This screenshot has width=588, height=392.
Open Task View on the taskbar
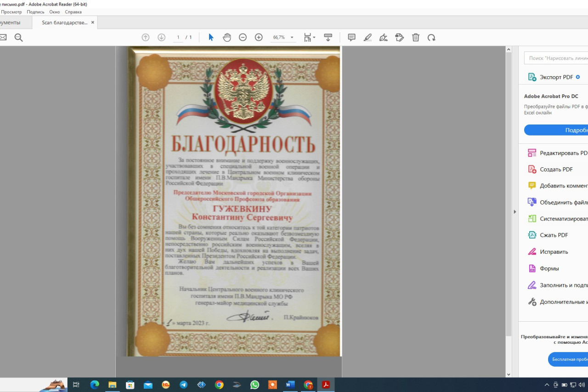click(x=77, y=385)
